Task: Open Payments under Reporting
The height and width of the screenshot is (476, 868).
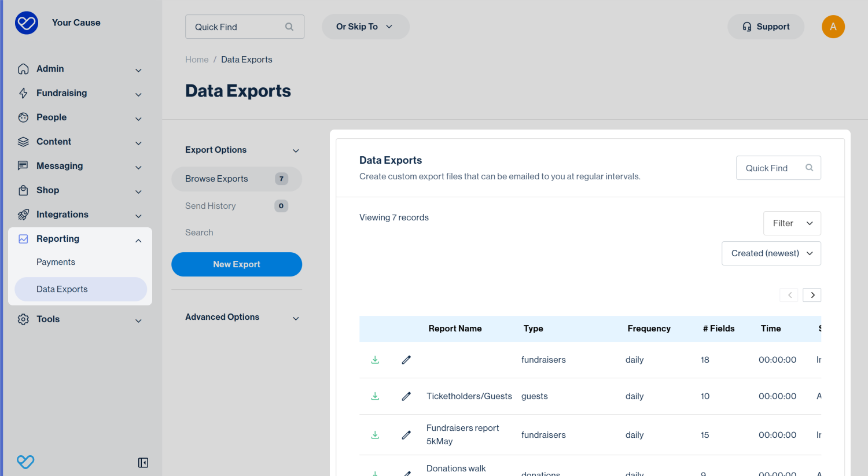Action: pyautogui.click(x=56, y=262)
